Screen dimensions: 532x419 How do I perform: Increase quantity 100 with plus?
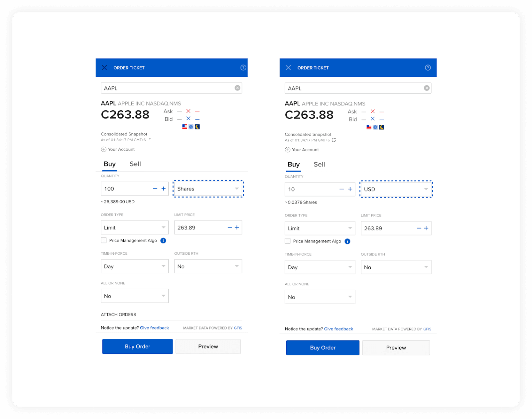point(164,189)
